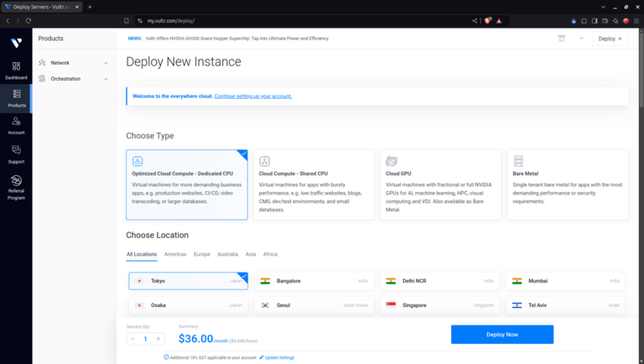Screen dimensions: 644x364
Task: Click the Deploy + button in the header
Action: [610, 39]
